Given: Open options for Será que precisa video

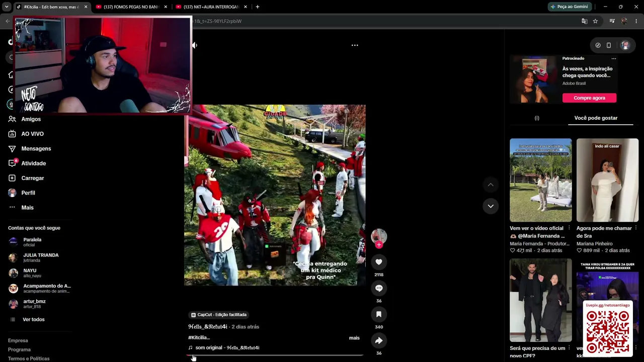Looking at the screenshot, I should click(569, 348).
